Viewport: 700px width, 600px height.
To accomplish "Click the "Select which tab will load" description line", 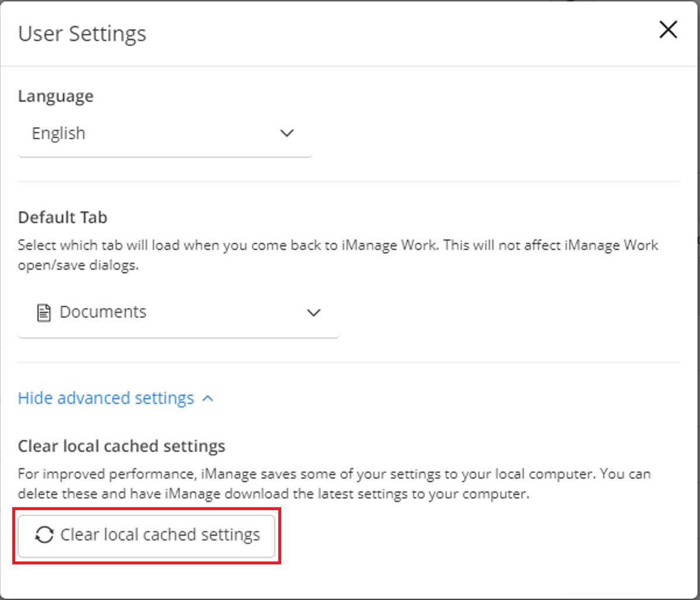I will [x=338, y=245].
